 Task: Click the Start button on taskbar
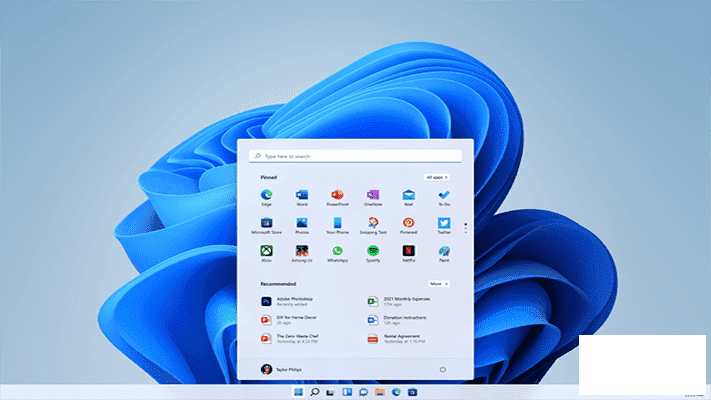[x=298, y=392]
